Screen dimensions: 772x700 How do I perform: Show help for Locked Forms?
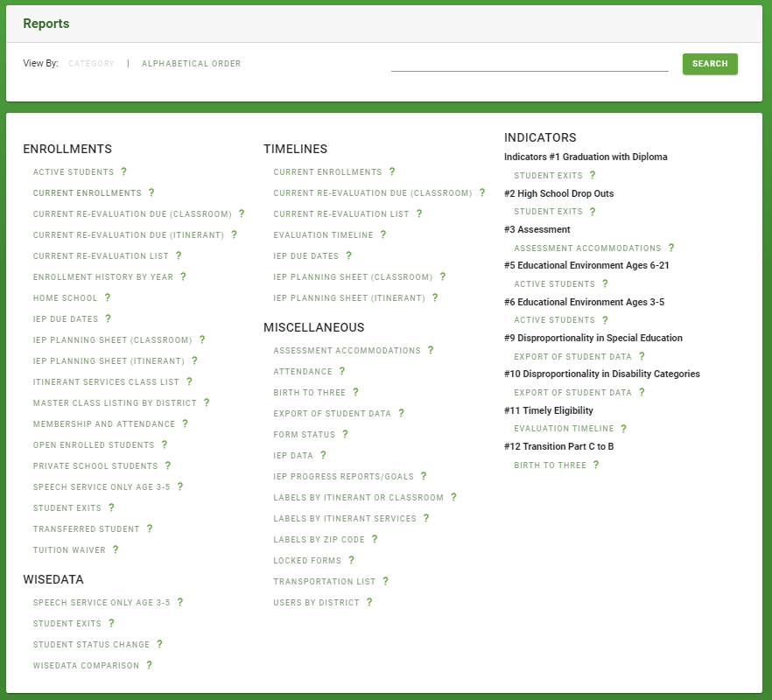351,560
